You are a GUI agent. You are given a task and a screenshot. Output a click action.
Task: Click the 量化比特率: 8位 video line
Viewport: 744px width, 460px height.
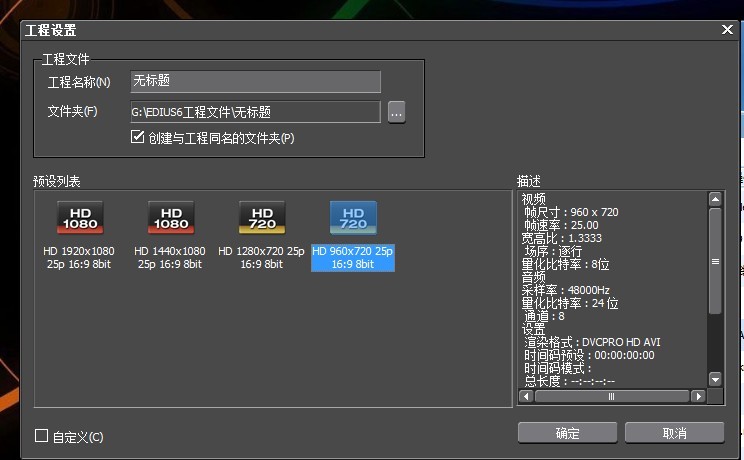tap(565, 264)
